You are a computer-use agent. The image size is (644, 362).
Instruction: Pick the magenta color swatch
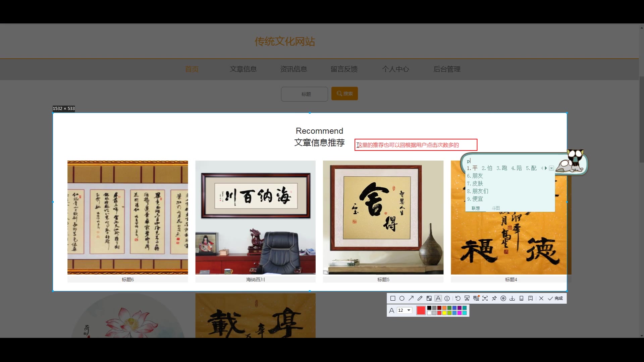tap(460, 313)
